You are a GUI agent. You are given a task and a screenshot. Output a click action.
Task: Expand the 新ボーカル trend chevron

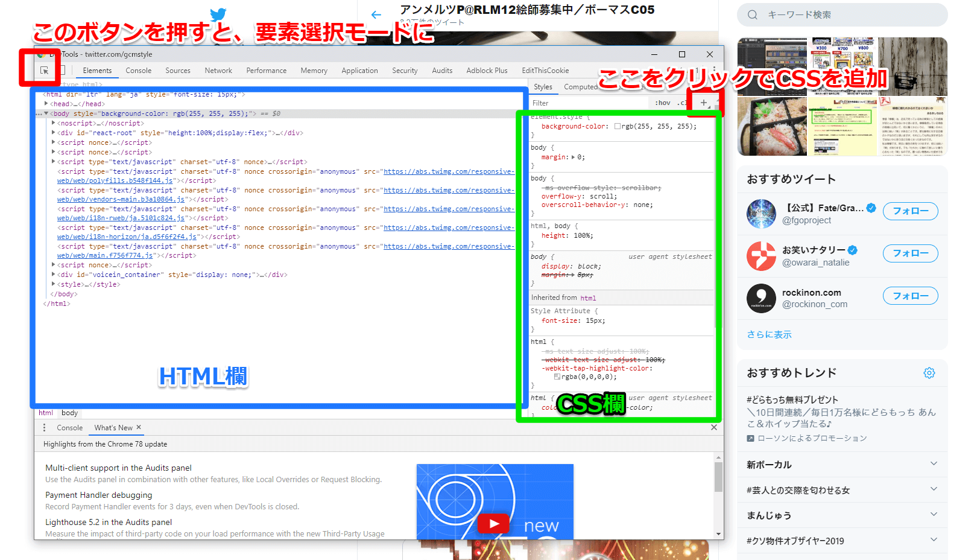coord(934,463)
